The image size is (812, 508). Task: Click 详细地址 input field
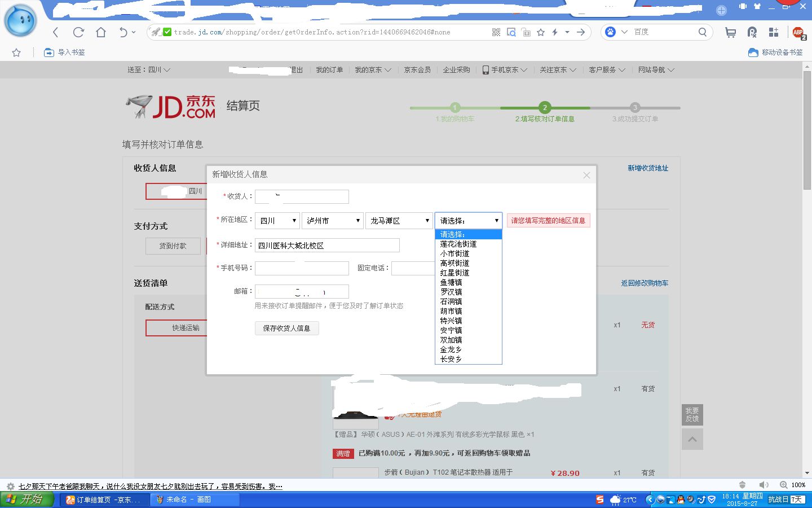(x=327, y=245)
